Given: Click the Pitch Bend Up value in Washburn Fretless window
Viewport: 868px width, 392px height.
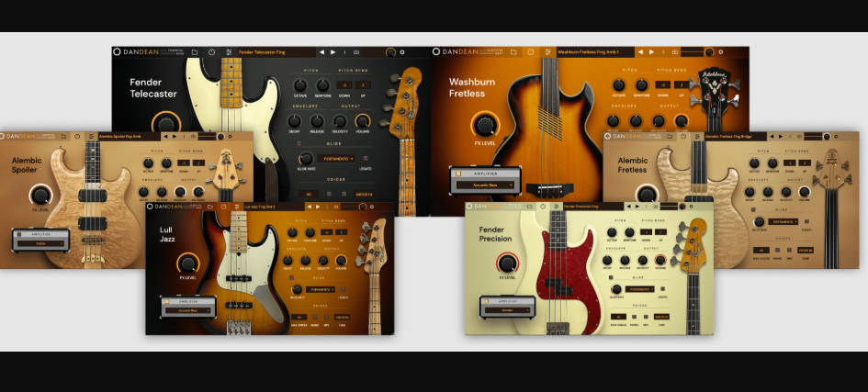Looking at the screenshot, I should (x=681, y=84).
